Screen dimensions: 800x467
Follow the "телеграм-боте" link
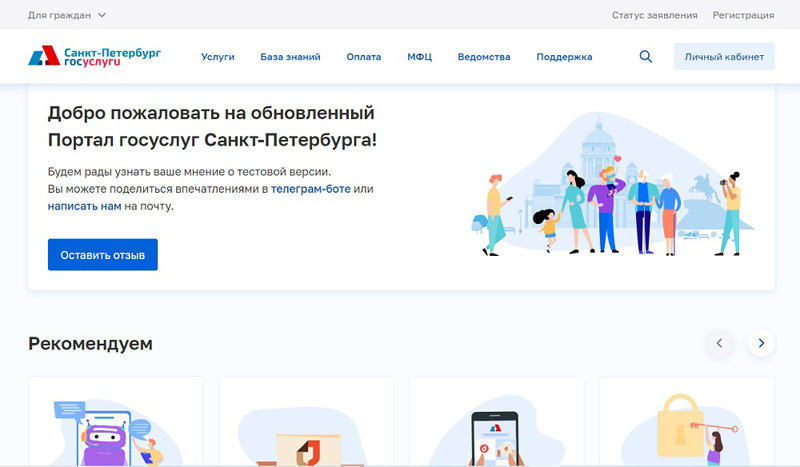click(x=310, y=189)
